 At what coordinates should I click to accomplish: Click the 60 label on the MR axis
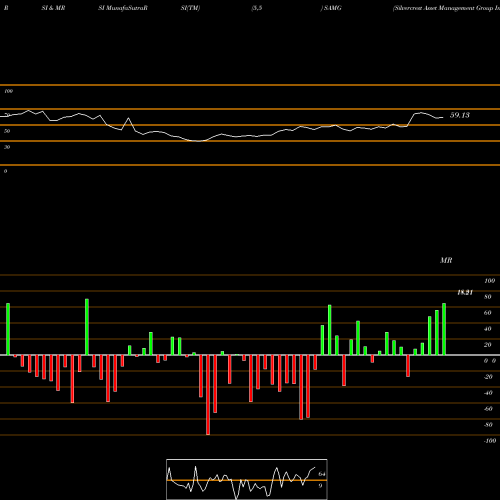click(487, 313)
